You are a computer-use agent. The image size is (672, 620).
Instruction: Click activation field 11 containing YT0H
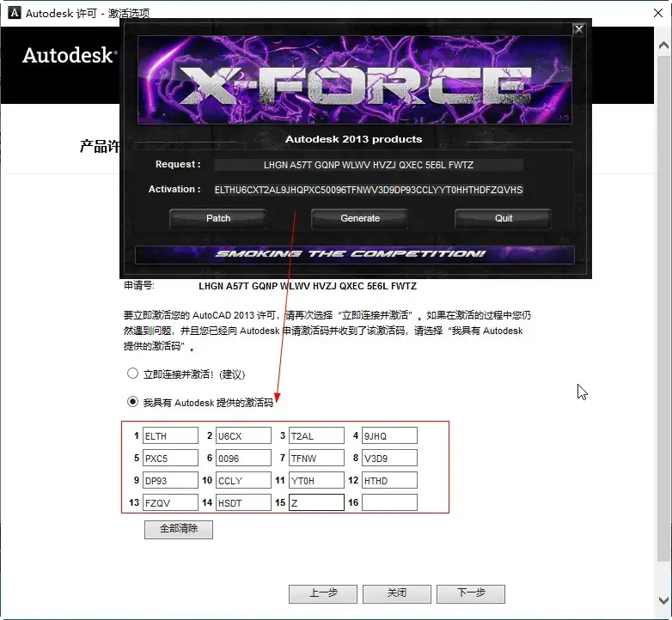[316, 480]
